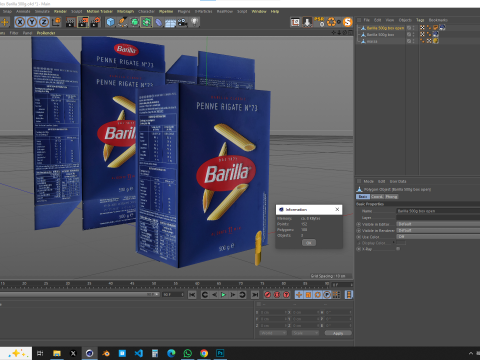
Task: Add a Bend deformer object
Action: (159, 22)
